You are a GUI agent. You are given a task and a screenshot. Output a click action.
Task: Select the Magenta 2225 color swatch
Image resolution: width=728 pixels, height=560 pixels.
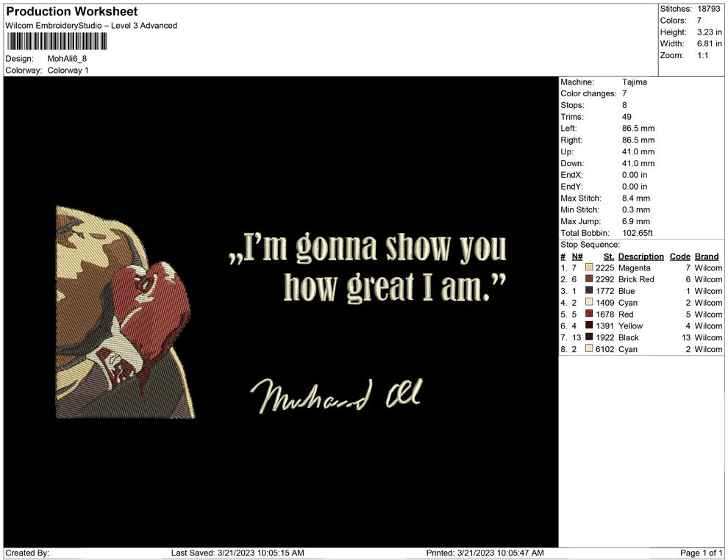click(x=589, y=268)
